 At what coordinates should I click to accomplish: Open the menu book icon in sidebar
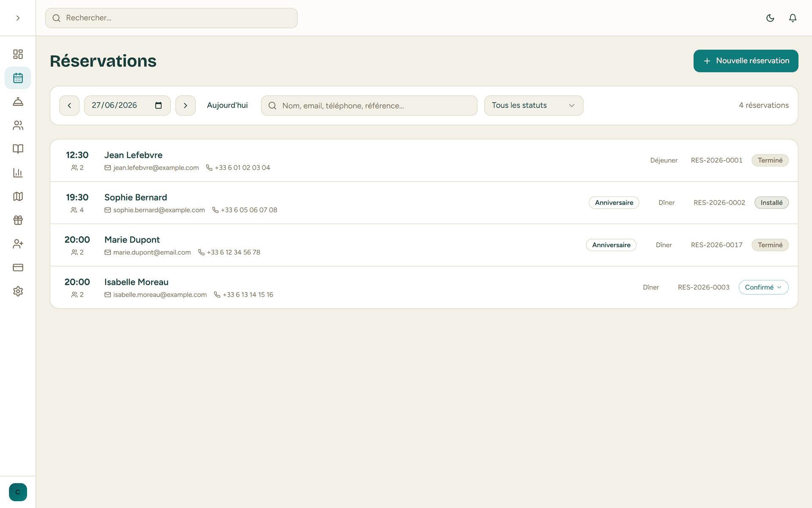tap(18, 149)
